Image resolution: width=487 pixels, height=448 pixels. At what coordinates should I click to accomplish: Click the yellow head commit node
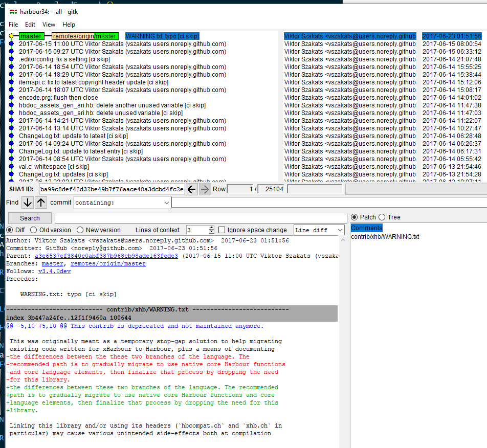coord(12,36)
